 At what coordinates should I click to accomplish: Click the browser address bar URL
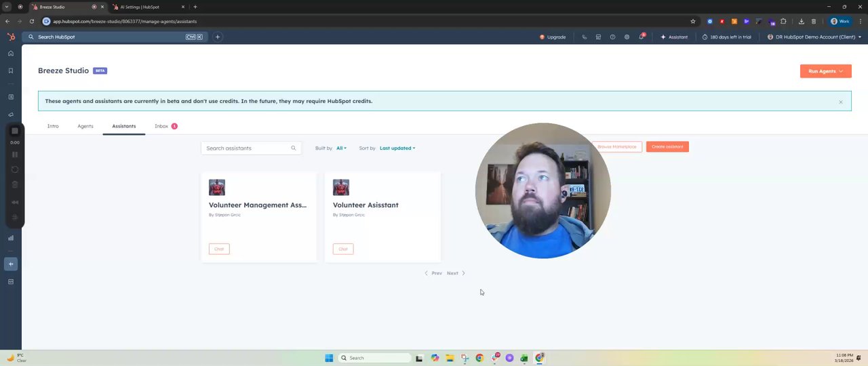pyautogui.click(x=125, y=21)
